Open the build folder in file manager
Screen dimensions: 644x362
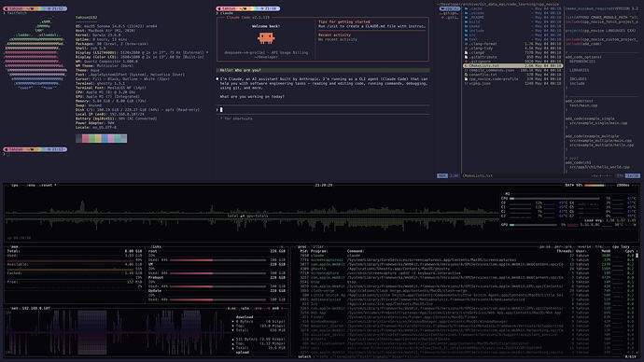tap(474, 21)
